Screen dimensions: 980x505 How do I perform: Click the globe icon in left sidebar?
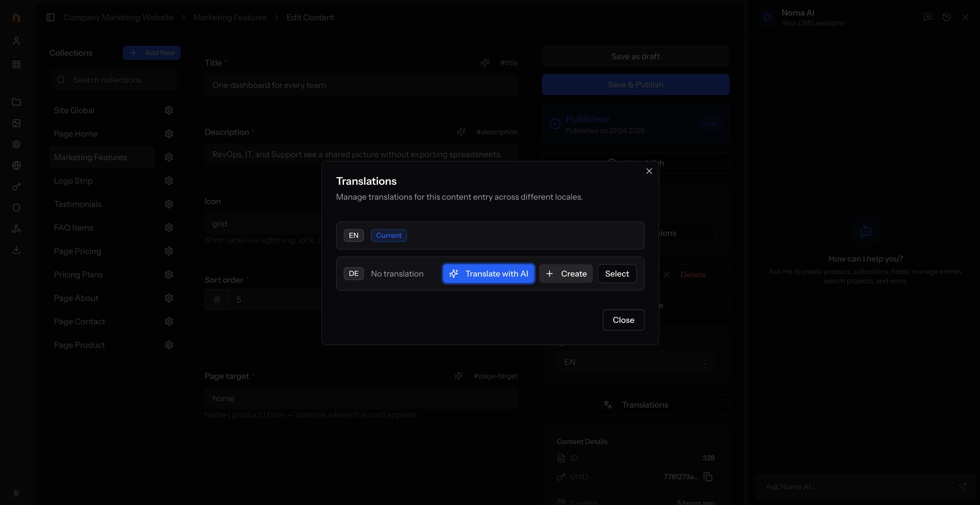[x=16, y=165]
